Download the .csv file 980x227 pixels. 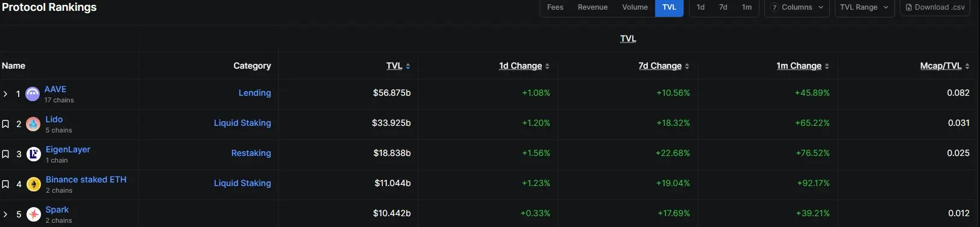tap(935, 7)
